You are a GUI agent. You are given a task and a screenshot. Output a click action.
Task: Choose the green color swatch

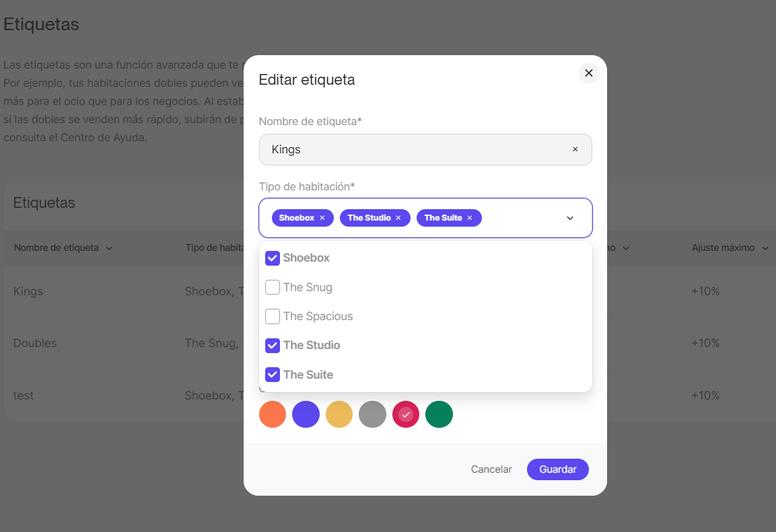click(x=439, y=414)
